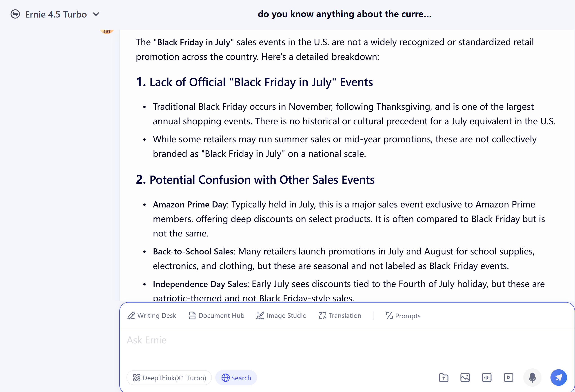The image size is (575, 392).
Task: Click the collapse sidebar icon beside Ernie 4.5 Turbo
Action: pos(15,14)
